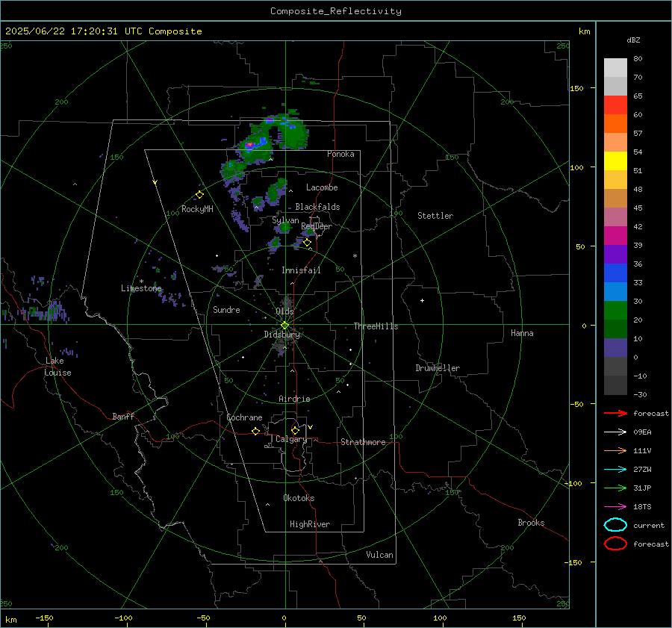672x628 pixels.
Task: Click the red forecast ellipse legend icon
Action: [x=615, y=544]
